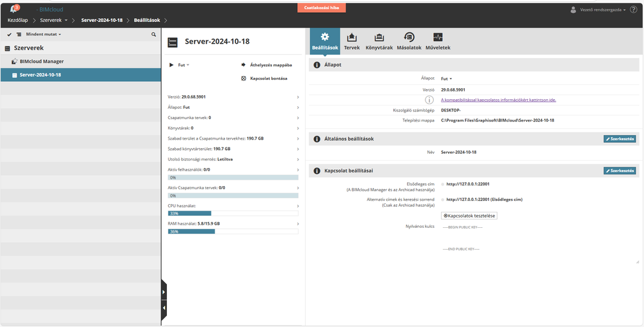
Task: Click the Telepítési mappa path text
Action: (x=498, y=120)
